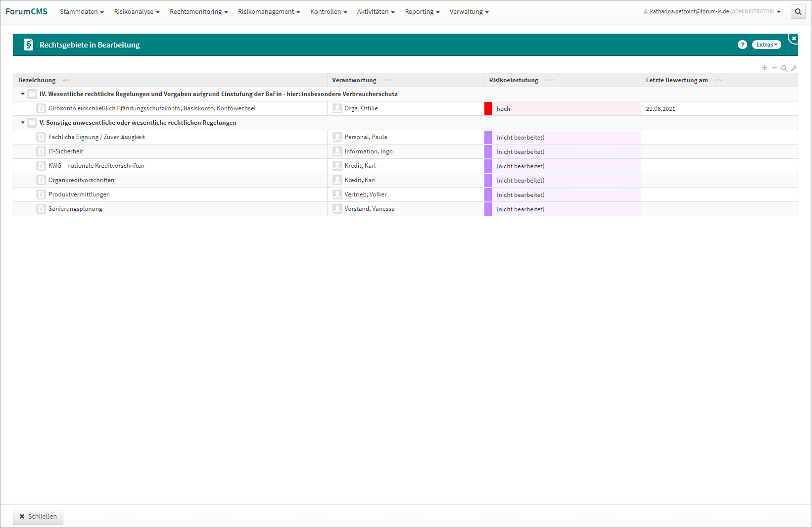This screenshot has width=812, height=528.
Task: Open the Rechtsmonitoring menu
Action: (x=198, y=12)
